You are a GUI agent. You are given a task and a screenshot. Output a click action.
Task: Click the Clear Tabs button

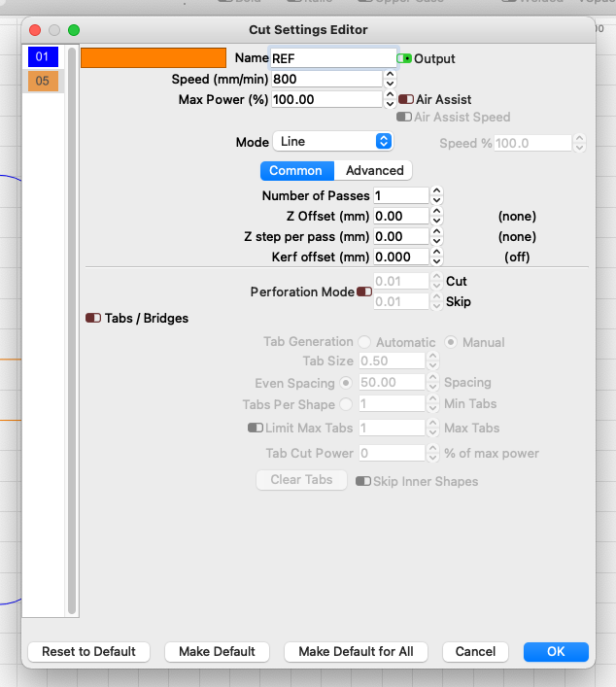(x=301, y=480)
